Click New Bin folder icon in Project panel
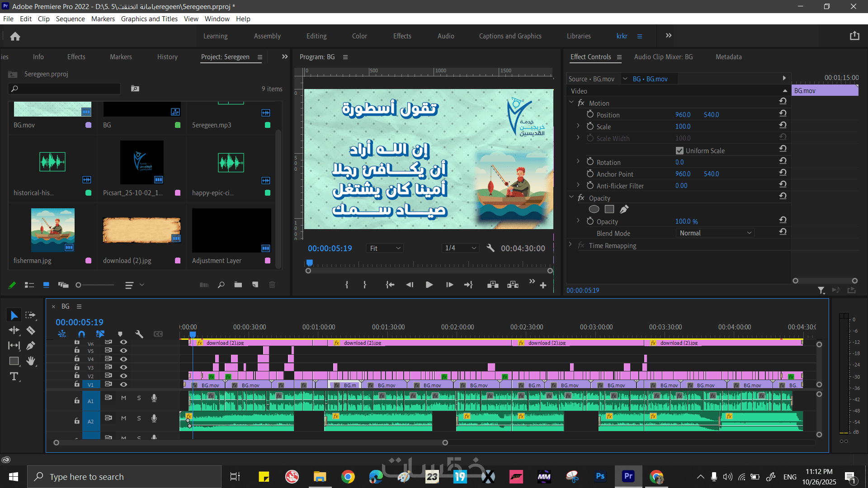The height and width of the screenshot is (488, 868). pyautogui.click(x=238, y=285)
